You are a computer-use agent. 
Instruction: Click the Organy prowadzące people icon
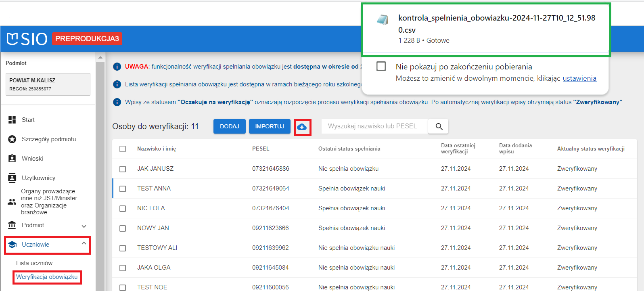tap(12, 202)
